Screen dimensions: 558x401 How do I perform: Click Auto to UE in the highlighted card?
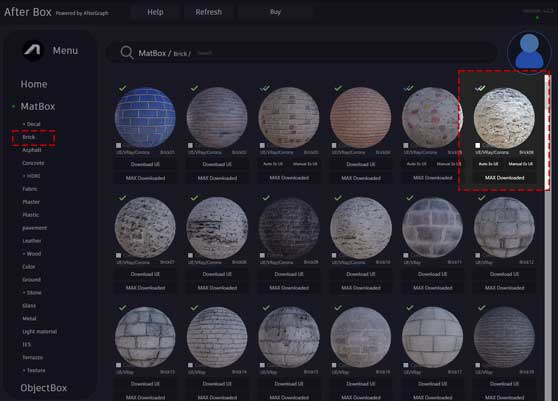pyautogui.click(x=488, y=164)
